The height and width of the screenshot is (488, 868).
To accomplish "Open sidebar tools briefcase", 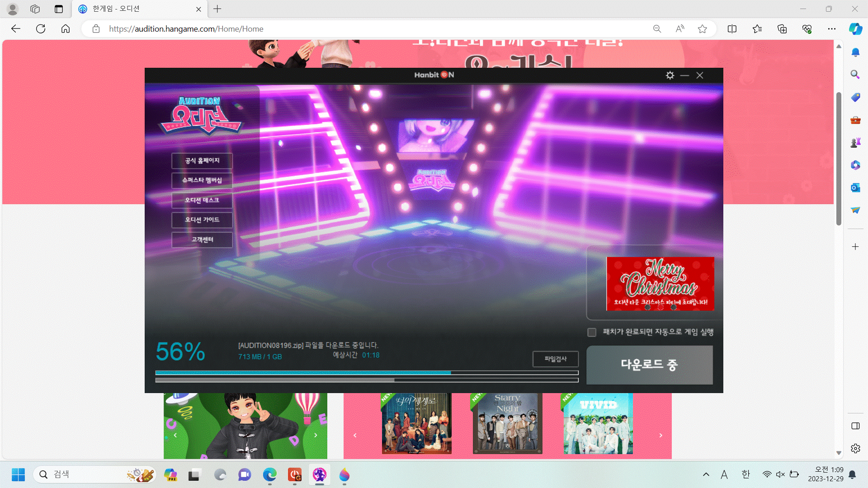I will 855,120.
